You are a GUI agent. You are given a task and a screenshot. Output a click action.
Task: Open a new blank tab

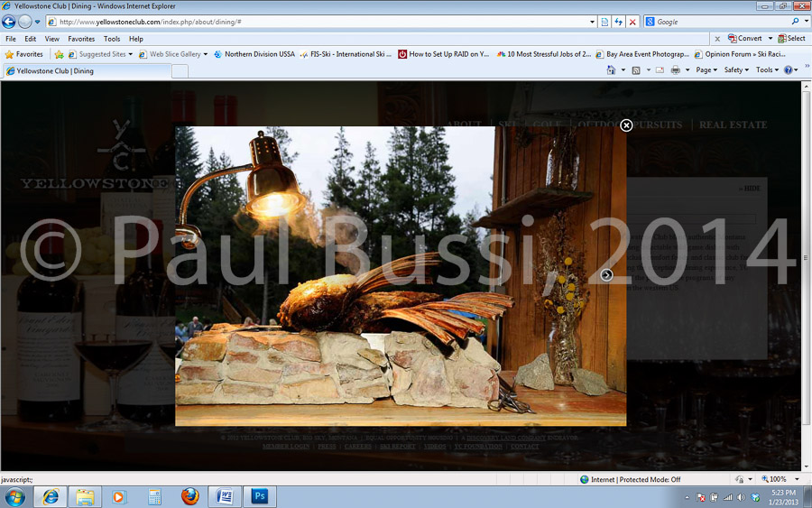pos(180,71)
